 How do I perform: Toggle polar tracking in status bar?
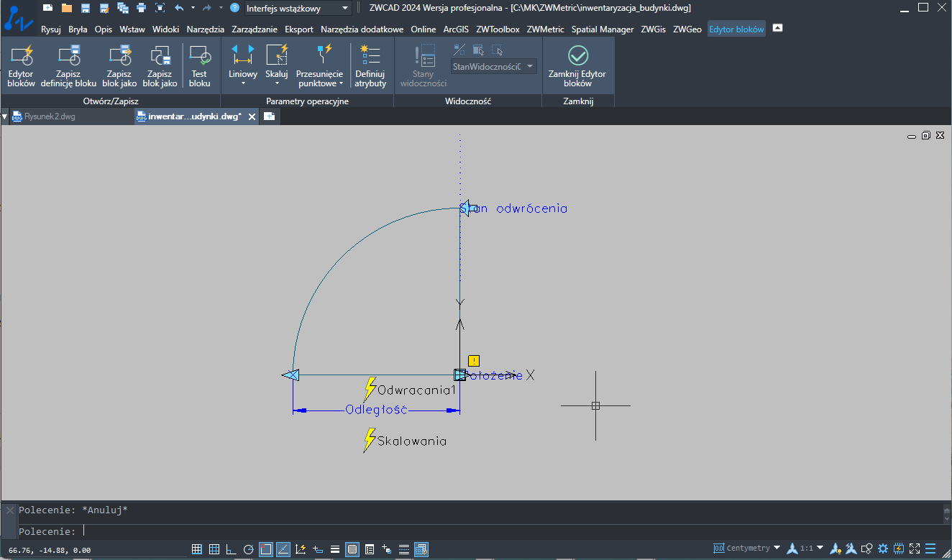coord(249,549)
